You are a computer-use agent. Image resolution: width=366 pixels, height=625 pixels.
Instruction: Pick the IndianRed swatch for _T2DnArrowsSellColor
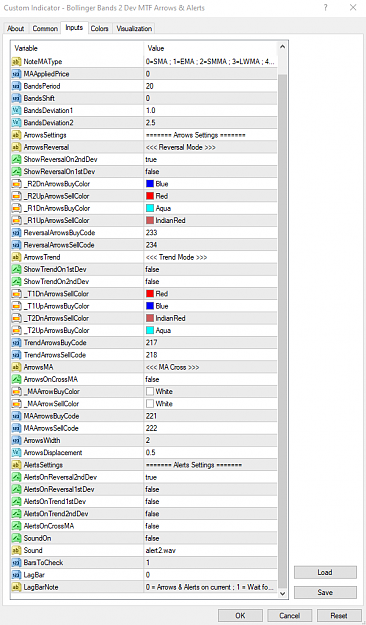150,318
